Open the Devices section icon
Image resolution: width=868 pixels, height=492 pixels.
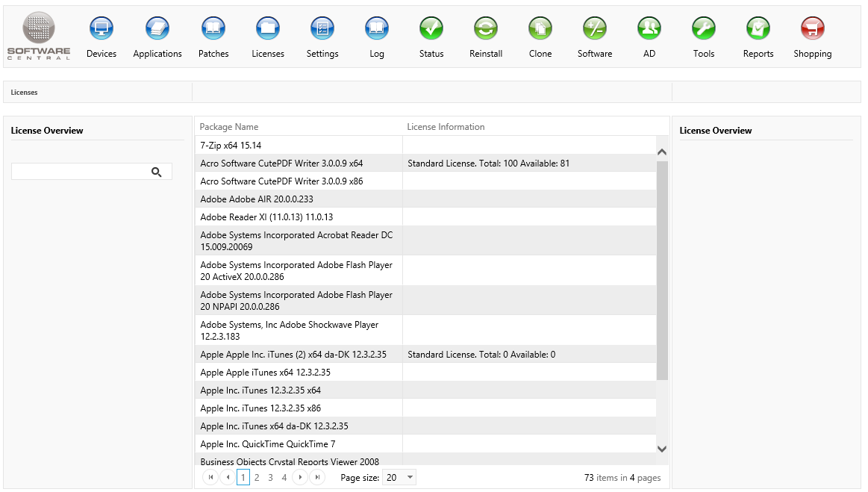click(x=102, y=29)
